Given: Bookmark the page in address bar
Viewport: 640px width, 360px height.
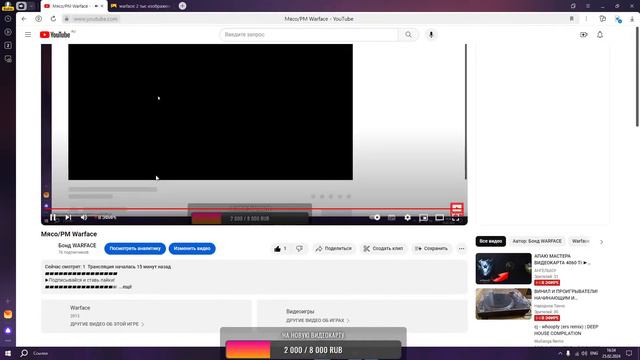Looking at the screenshot, I should click(572, 19).
